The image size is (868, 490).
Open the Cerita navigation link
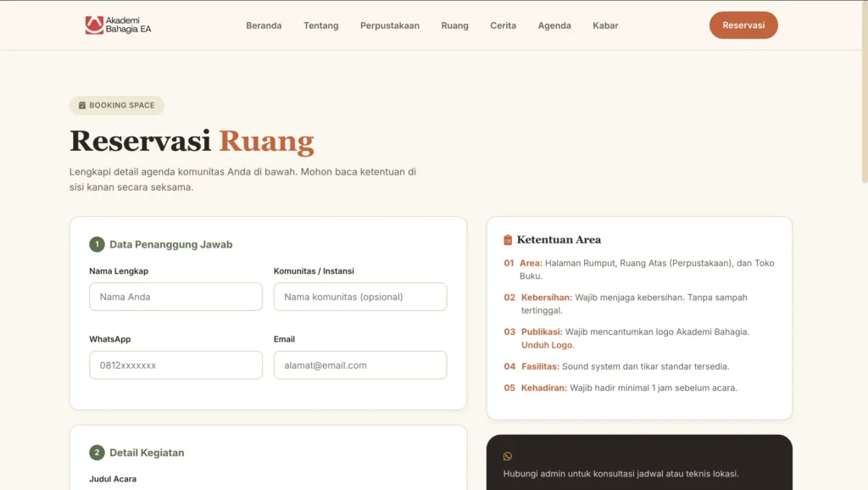(504, 25)
